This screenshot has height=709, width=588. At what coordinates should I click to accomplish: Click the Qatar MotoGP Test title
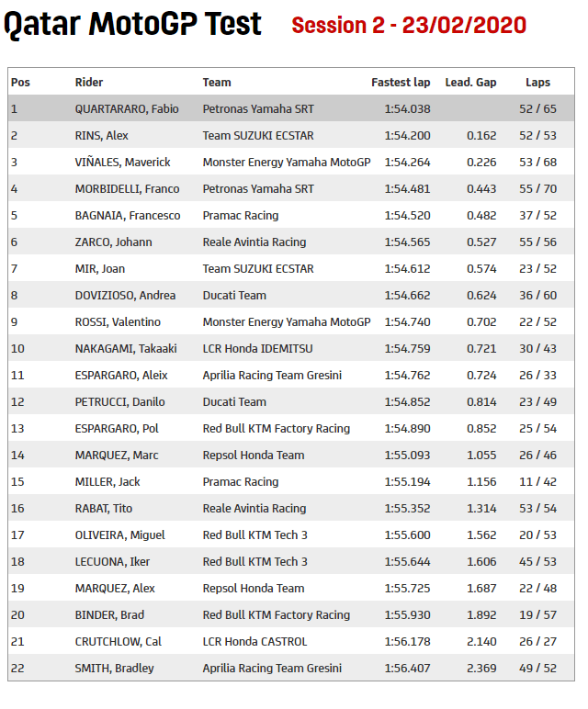(x=133, y=25)
